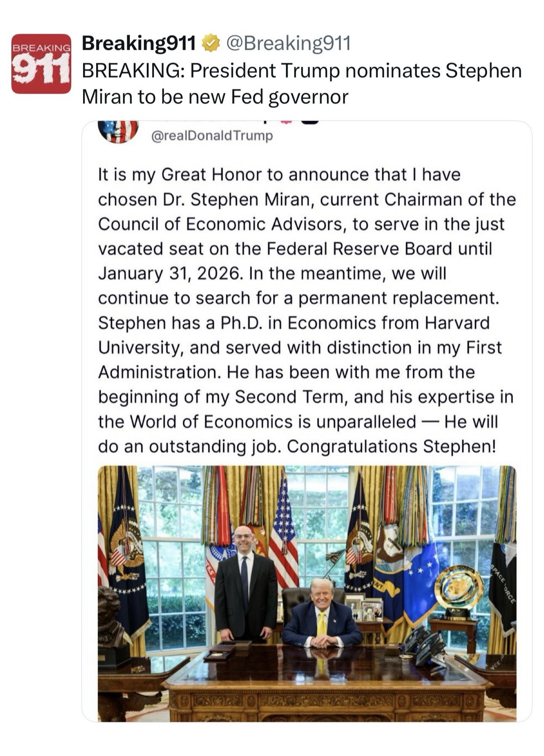Open the Breaking911 profile avatar
This screenshot has height=756, width=544.
pos(41,63)
